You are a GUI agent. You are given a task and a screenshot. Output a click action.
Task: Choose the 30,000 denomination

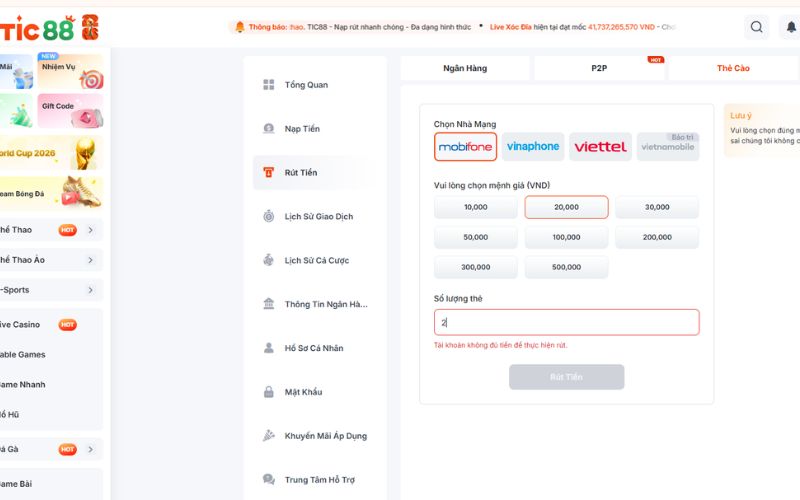pyautogui.click(x=657, y=207)
